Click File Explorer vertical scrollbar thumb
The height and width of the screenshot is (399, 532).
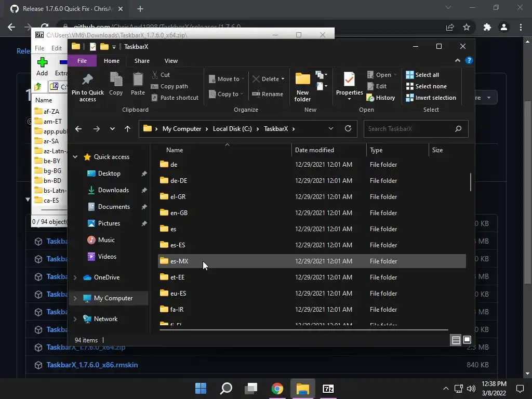(x=470, y=182)
